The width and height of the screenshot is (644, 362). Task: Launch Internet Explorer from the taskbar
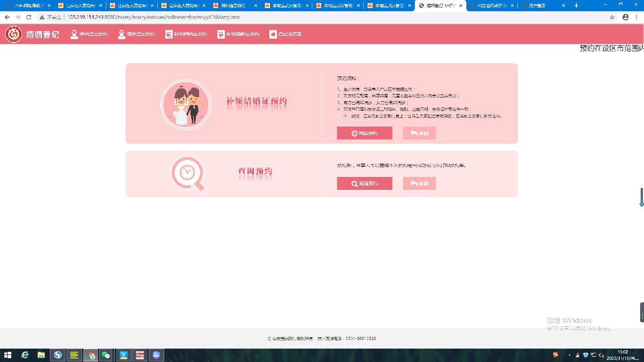tap(25, 355)
